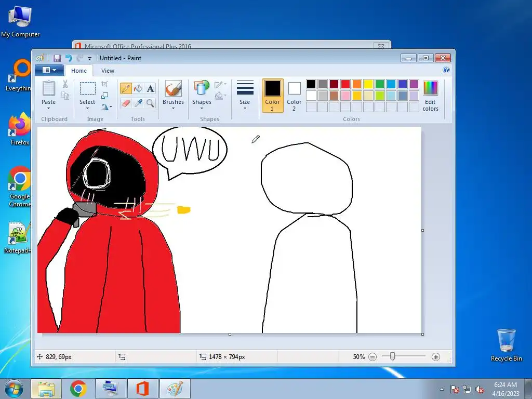Switch to the View ribbon tab
Viewport: 532px width, 399px height.
click(x=108, y=71)
